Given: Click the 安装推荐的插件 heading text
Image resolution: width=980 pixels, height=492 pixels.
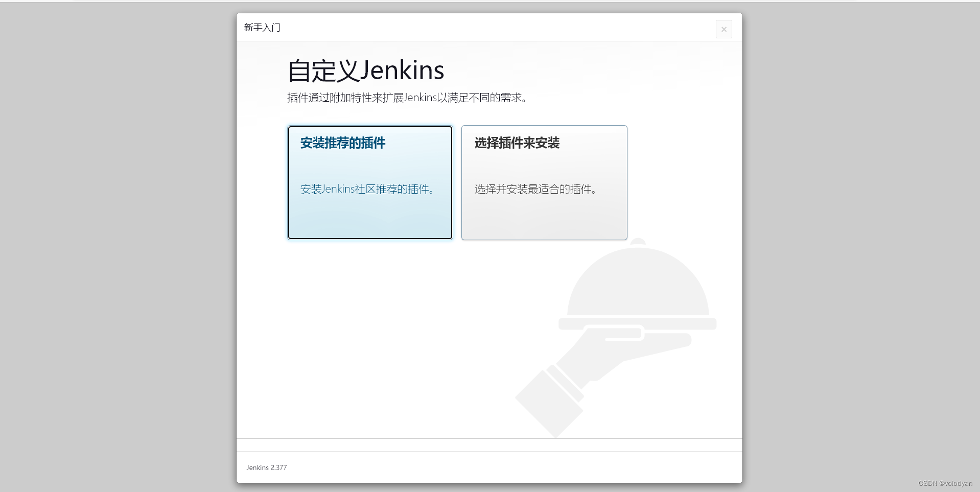Looking at the screenshot, I should click(342, 144).
